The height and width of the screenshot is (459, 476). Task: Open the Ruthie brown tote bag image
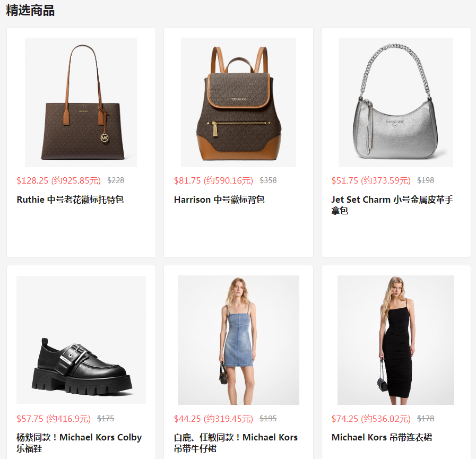tap(81, 102)
